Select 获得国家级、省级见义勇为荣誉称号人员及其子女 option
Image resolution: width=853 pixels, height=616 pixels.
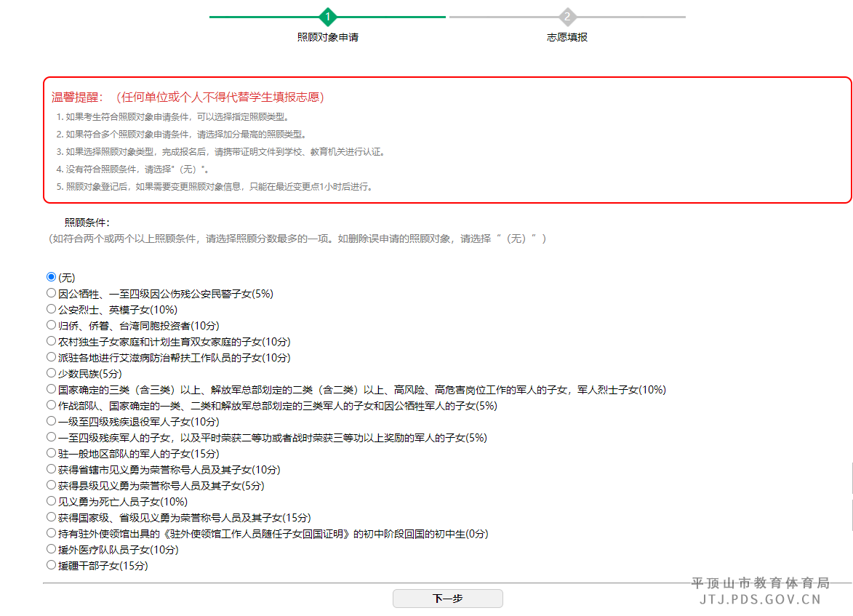coord(51,517)
